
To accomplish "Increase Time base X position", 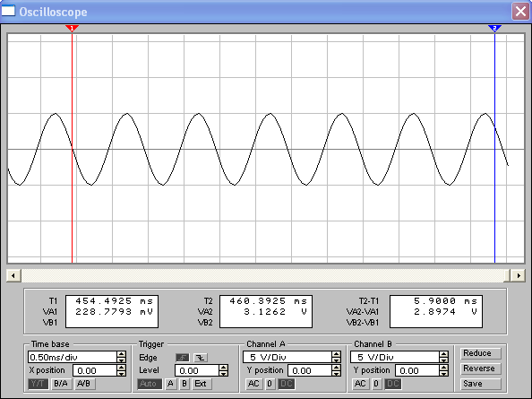I will [121, 367].
